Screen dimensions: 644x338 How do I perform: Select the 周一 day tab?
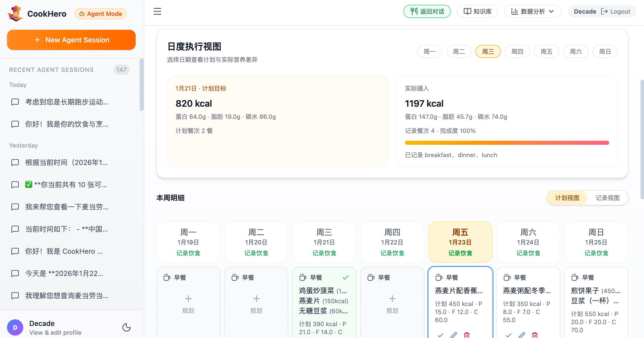[429, 52]
